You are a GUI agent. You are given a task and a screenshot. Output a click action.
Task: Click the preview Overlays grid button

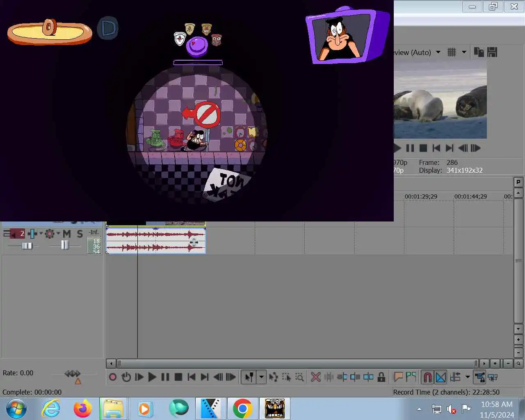pyautogui.click(x=452, y=52)
